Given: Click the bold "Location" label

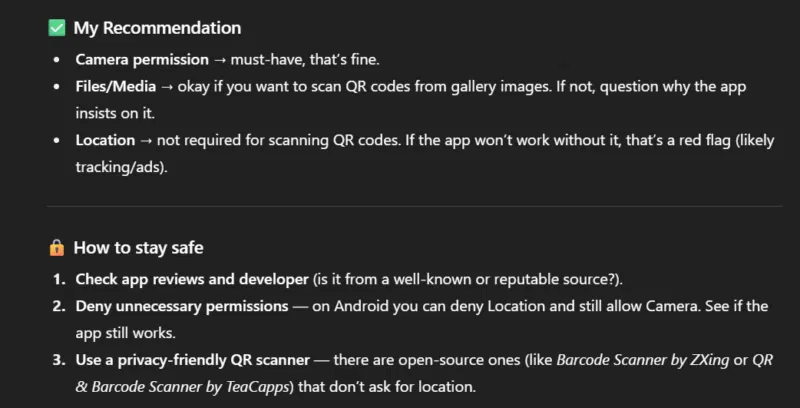Looking at the screenshot, I should click(105, 139).
